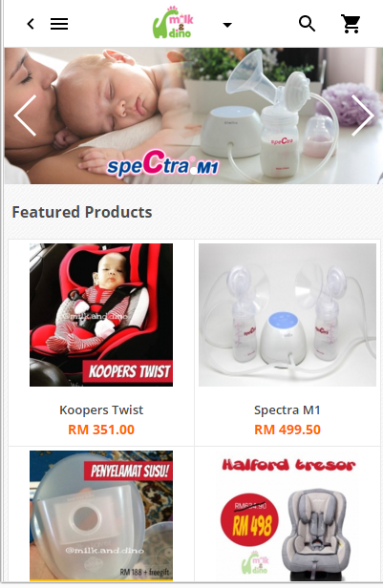
Task: Open the Penyelamat Susu product image
Action: (x=101, y=515)
